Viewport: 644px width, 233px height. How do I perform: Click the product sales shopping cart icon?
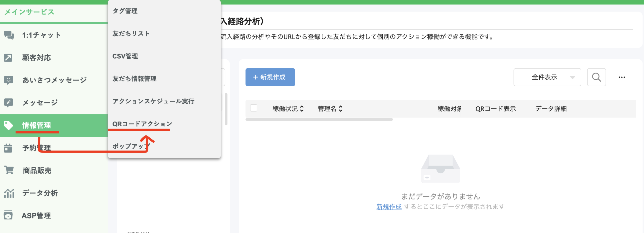(9, 170)
